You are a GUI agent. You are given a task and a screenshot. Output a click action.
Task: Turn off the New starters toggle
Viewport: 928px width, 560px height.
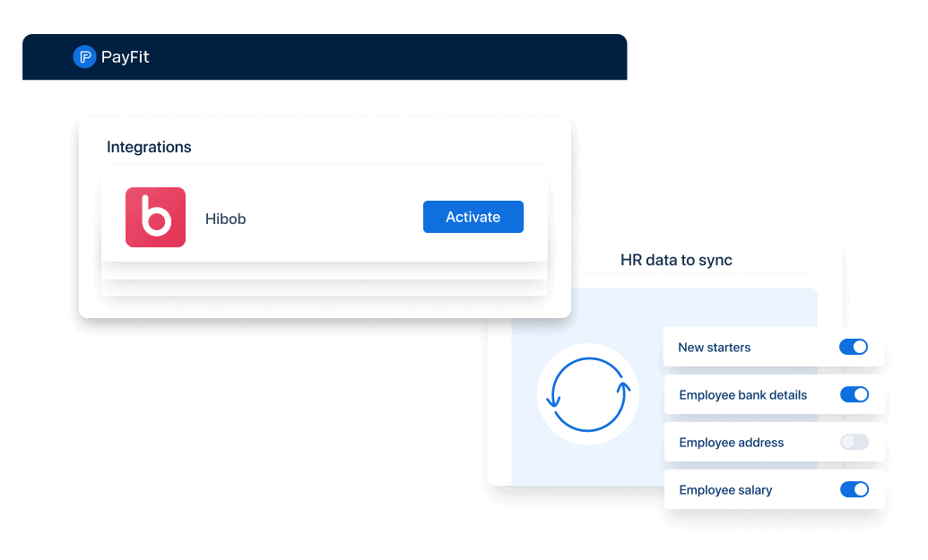854,347
